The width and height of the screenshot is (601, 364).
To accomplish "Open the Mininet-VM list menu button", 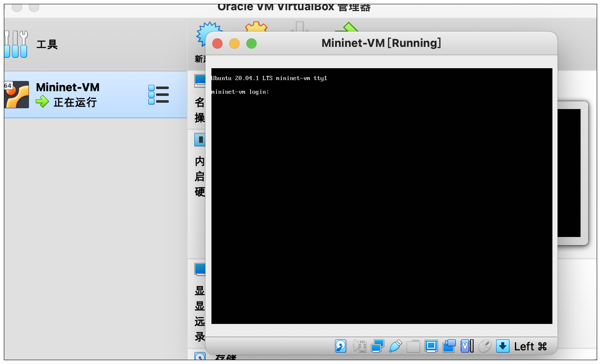I will tap(159, 95).
